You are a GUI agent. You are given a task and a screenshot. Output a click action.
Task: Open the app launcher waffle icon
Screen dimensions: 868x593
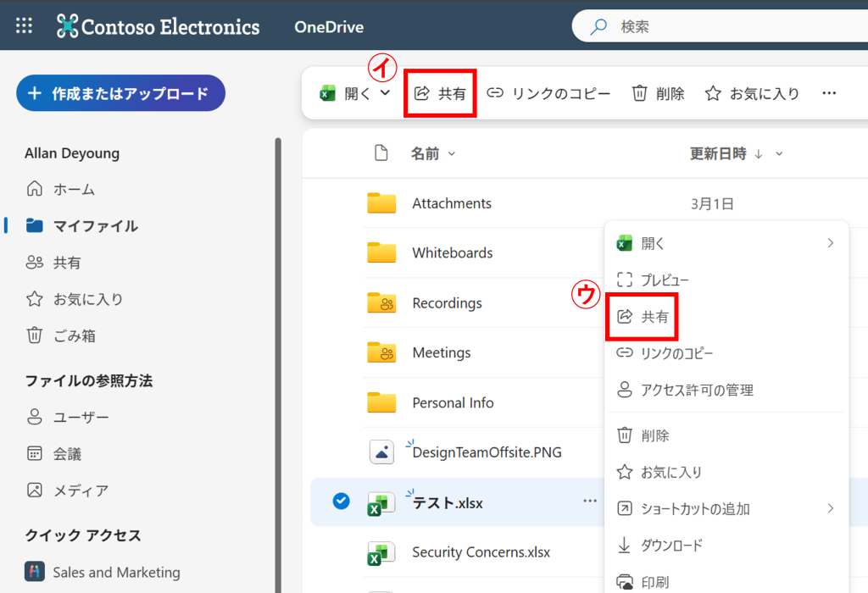pyautogui.click(x=25, y=26)
